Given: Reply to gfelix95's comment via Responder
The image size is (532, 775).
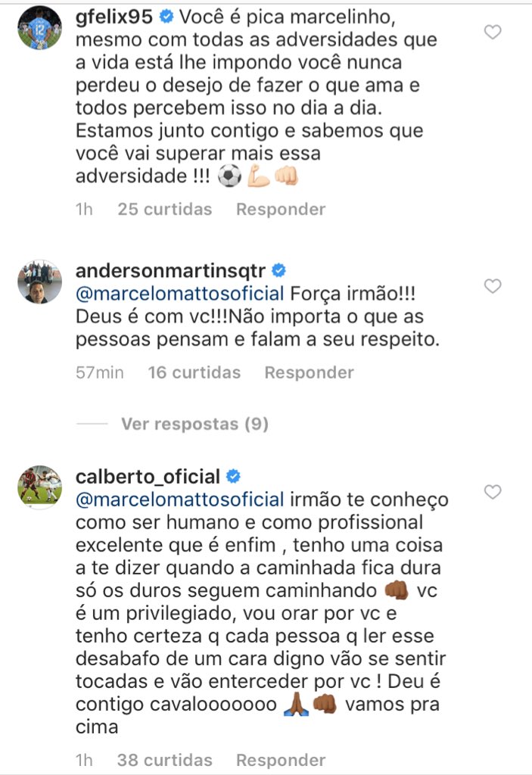Looking at the screenshot, I should coord(281,209).
